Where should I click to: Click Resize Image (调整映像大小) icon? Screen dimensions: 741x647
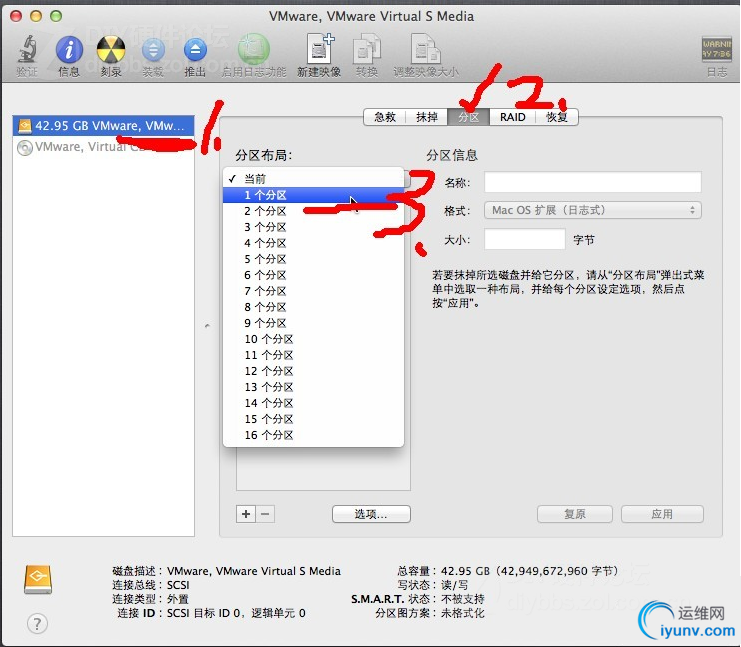click(x=425, y=49)
